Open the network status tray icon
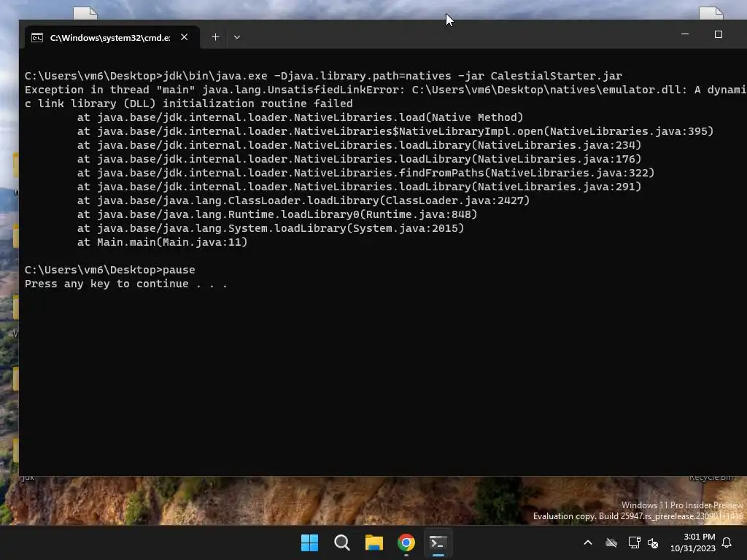 pyautogui.click(x=634, y=542)
